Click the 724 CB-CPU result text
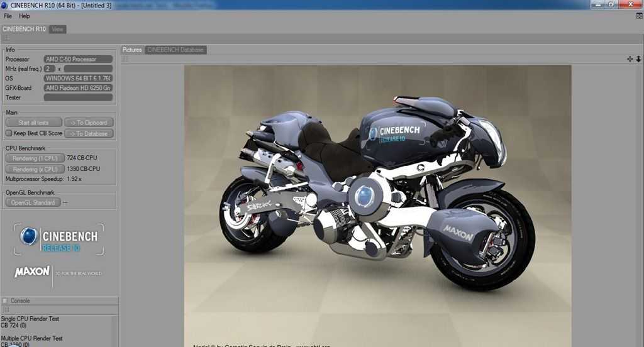The width and height of the screenshot is (644, 347). pos(82,158)
